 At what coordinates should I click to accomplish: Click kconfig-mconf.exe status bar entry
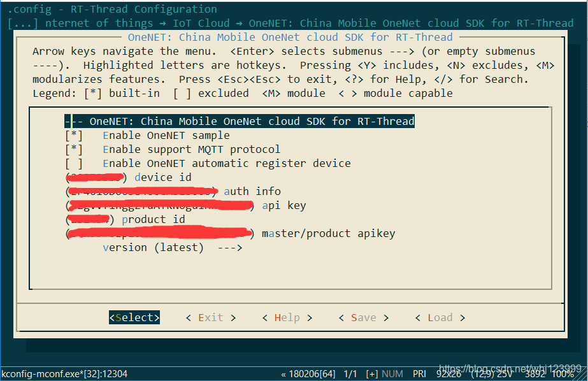coord(64,374)
